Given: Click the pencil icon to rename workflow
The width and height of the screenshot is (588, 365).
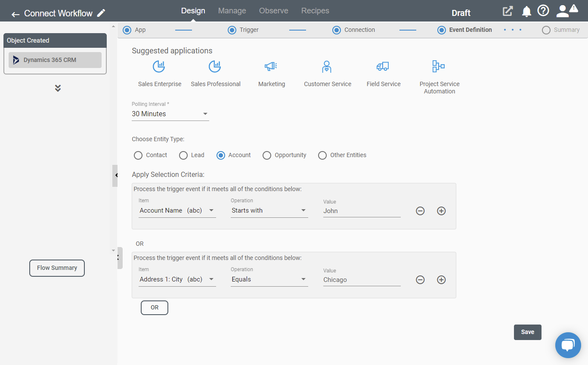Looking at the screenshot, I should (x=101, y=13).
